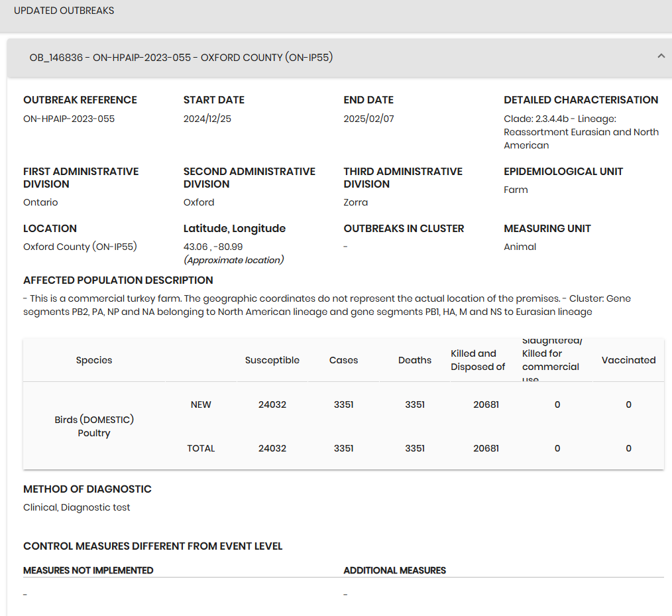This screenshot has width=672, height=616.
Task: Click the Cases column header
Action: [343, 360]
